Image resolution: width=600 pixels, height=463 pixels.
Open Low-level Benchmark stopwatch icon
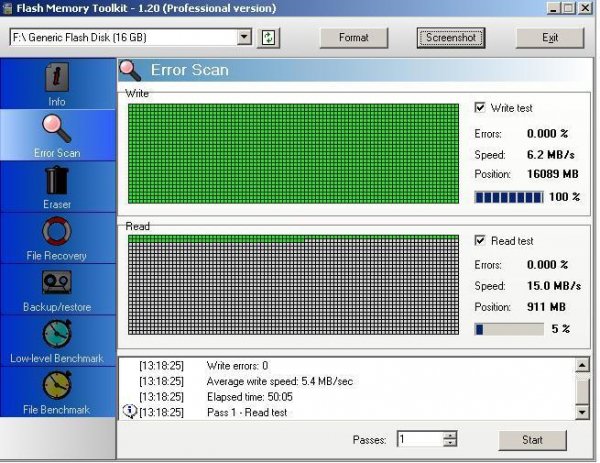(x=57, y=334)
